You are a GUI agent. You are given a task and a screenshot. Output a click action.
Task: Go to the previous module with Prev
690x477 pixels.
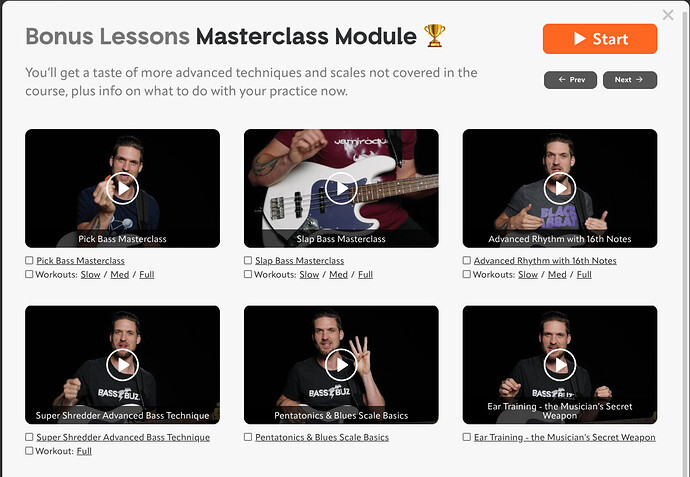pos(570,80)
